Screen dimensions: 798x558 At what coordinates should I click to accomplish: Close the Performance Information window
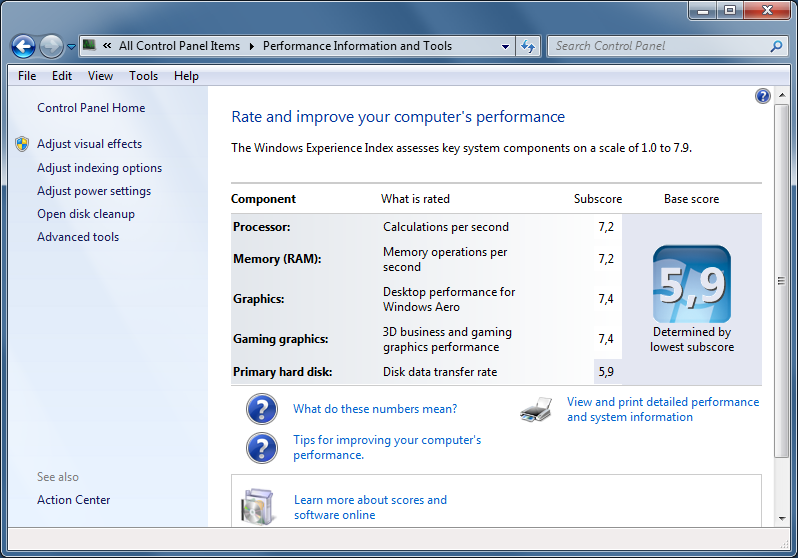767,10
